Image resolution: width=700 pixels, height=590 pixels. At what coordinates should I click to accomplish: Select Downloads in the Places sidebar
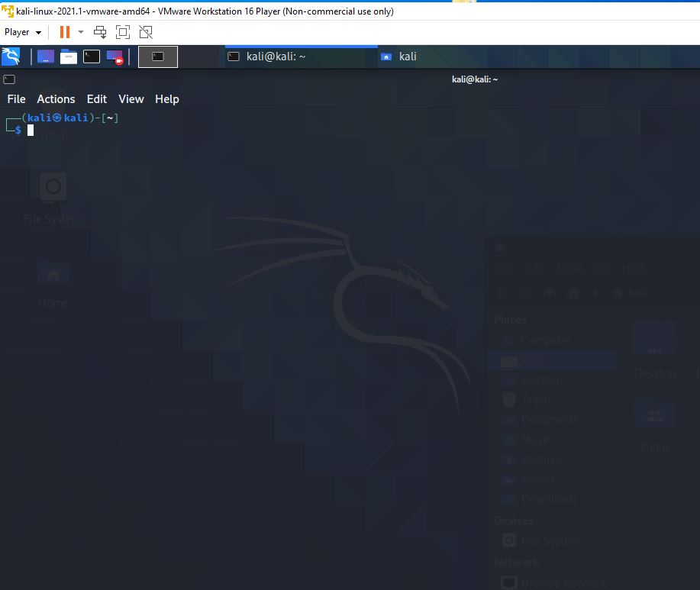pyautogui.click(x=547, y=499)
